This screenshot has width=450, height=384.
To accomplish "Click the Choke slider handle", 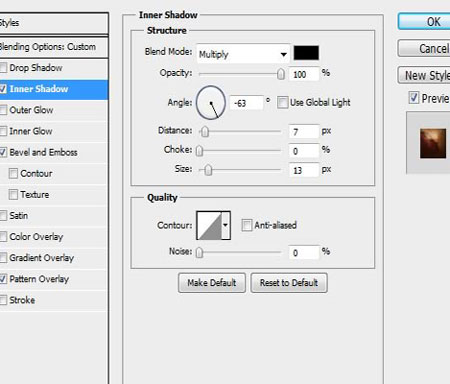I will coord(199,151).
